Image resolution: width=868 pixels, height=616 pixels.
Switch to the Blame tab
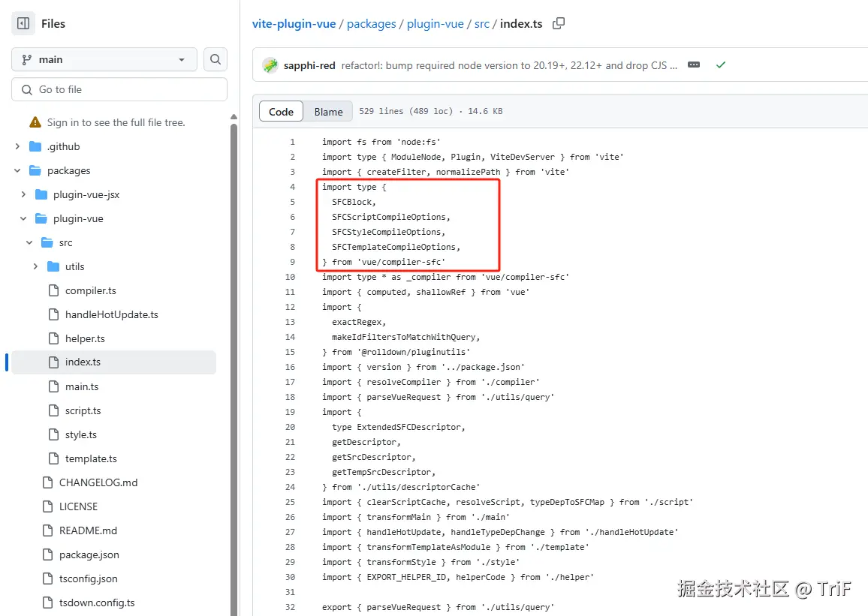(328, 111)
